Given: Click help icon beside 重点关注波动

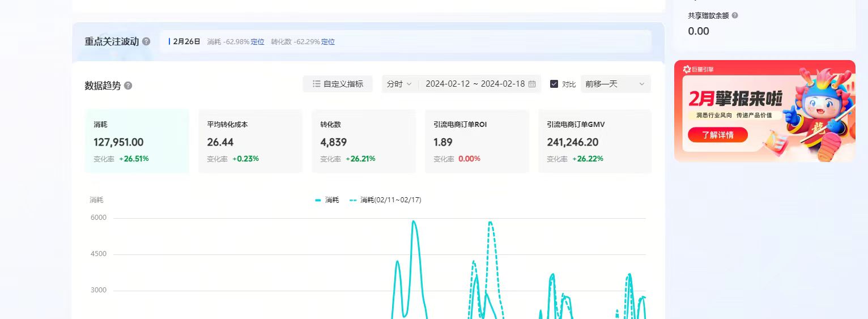Looking at the screenshot, I should click(x=146, y=41).
